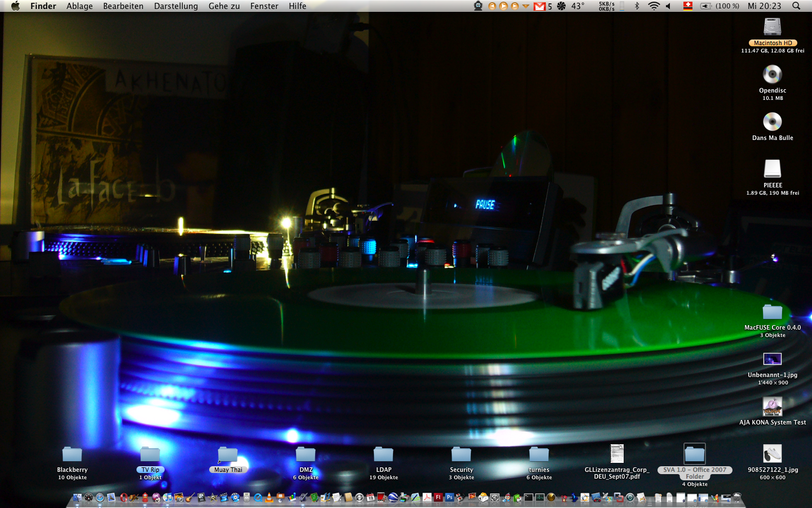Launch VLC from the Dock
Screen dimensions: 812x508
(x=269, y=497)
